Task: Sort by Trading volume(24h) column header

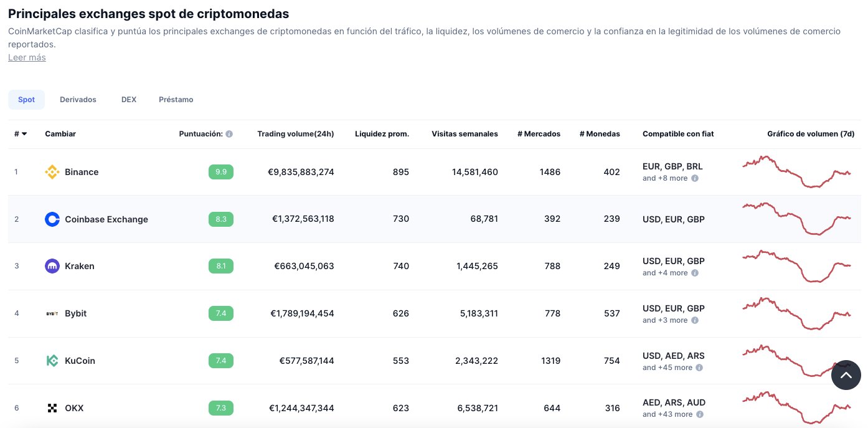Action: coord(295,134)
